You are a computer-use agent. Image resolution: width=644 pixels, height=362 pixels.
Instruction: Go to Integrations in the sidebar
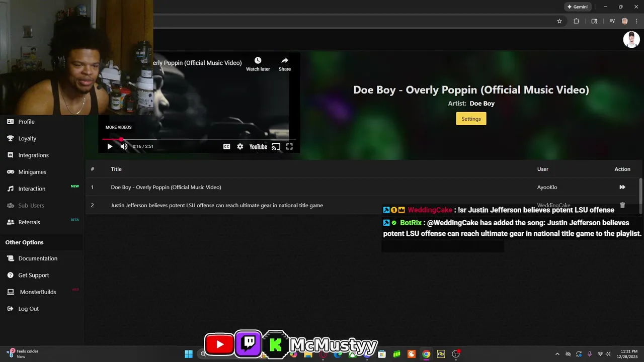(x=33, y=155)
